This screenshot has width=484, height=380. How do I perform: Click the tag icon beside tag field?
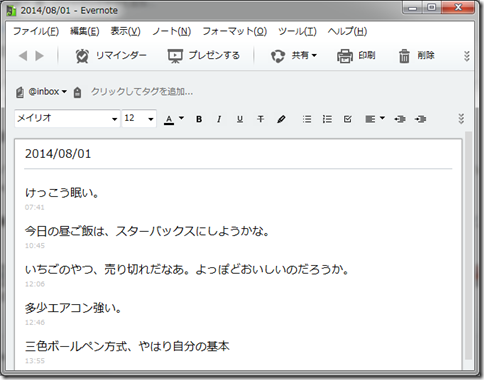coord(77,92)
